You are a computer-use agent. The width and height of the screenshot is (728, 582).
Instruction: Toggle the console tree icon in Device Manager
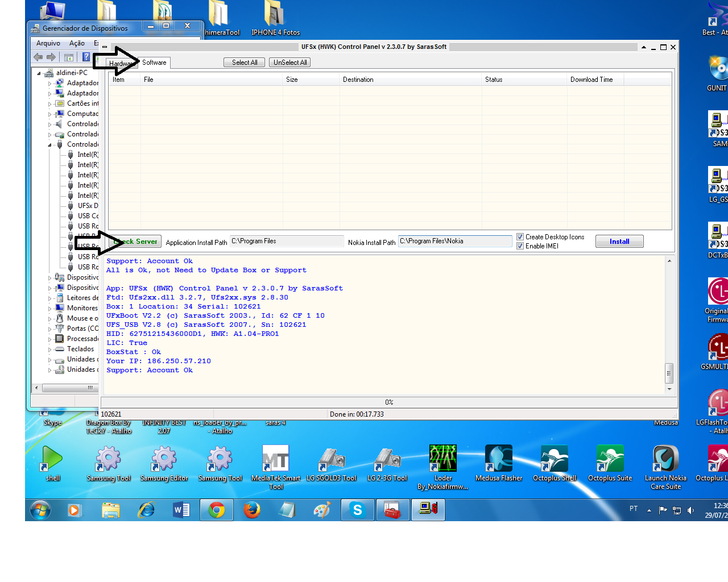tap(69, 57)
